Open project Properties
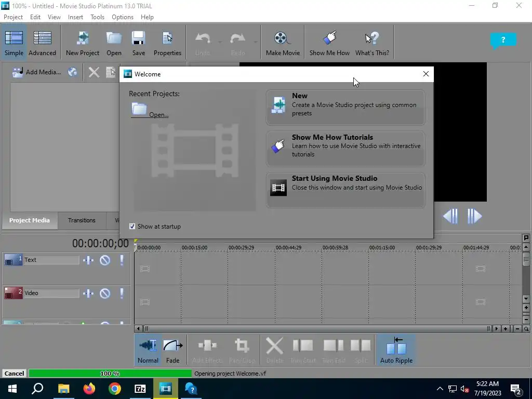 (167, 43)
